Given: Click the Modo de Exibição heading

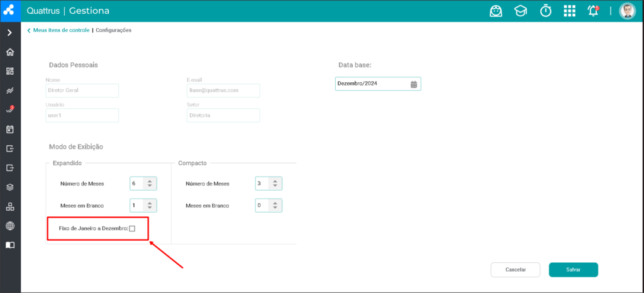Looking at the screenshot, I should coord(76,146).
